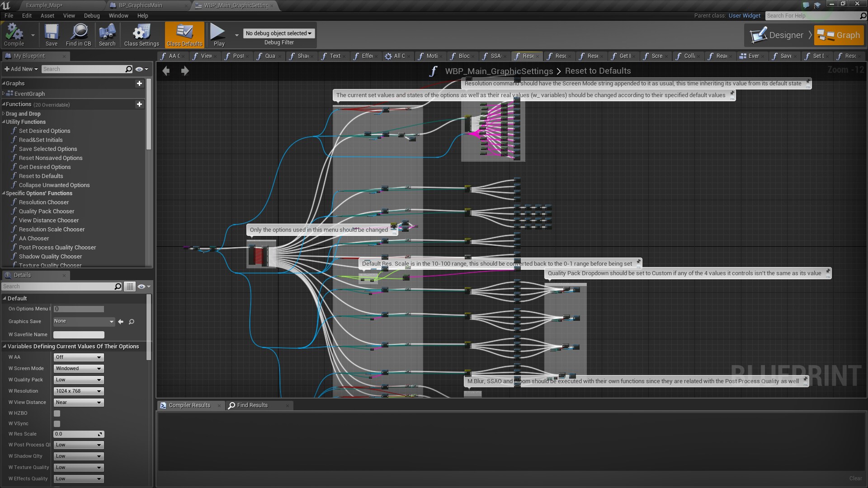Enable the W HZBO checkbox
Viewport: 868px width, 488px height.
coord(57,413)
